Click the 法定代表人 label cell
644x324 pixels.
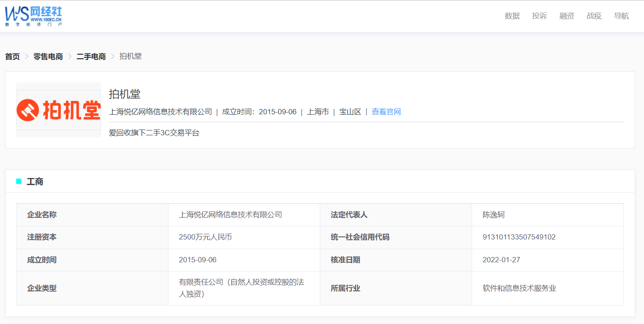tap(396, 215)
